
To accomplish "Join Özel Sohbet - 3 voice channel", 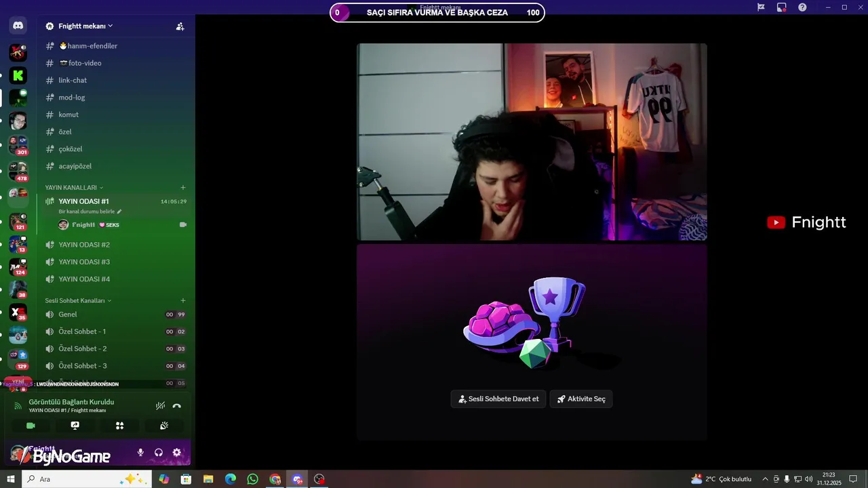I will tap(115, 366).
